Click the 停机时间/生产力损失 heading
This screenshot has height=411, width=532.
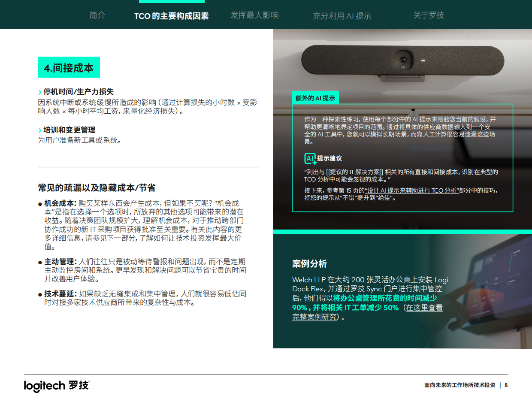pos(79,92)
